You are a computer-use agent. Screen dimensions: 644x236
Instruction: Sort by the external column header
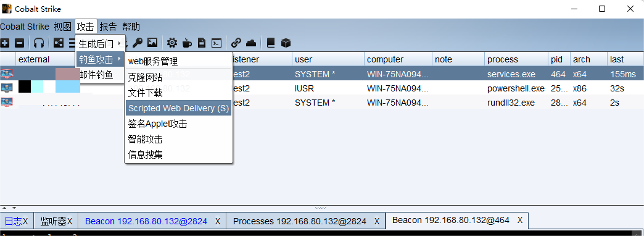[x=34, y=59]
